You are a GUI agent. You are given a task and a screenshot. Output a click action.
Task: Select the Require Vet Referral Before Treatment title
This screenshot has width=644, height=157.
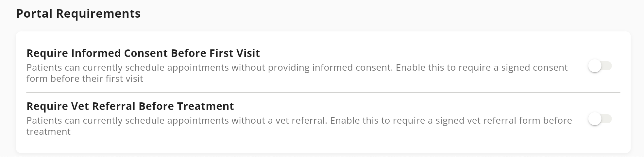[130, 106]
